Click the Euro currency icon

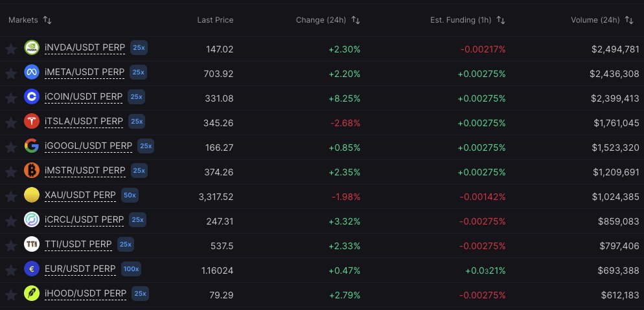[32, 269]
